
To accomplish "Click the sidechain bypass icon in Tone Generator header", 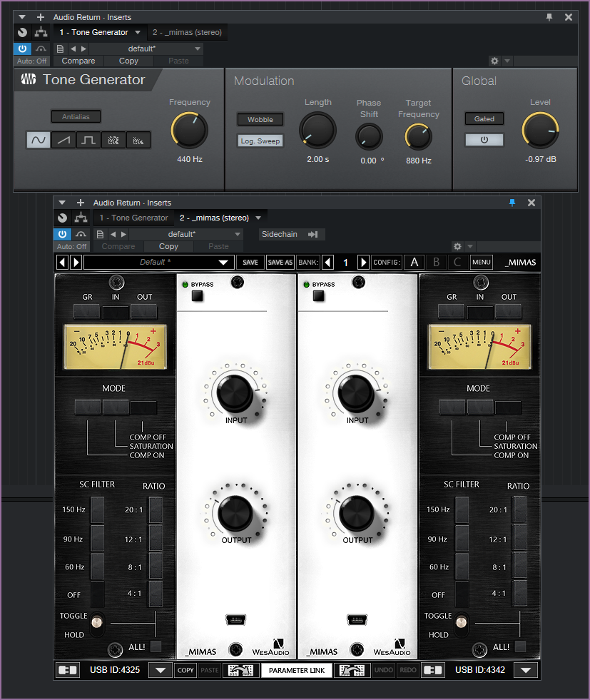I will 41,49.
